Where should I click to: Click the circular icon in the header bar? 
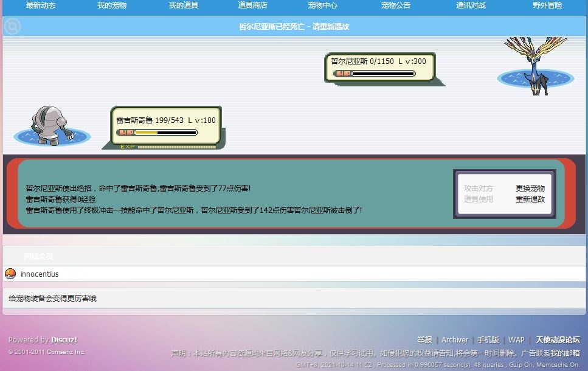pyautogui.click(x=12, y=26)
